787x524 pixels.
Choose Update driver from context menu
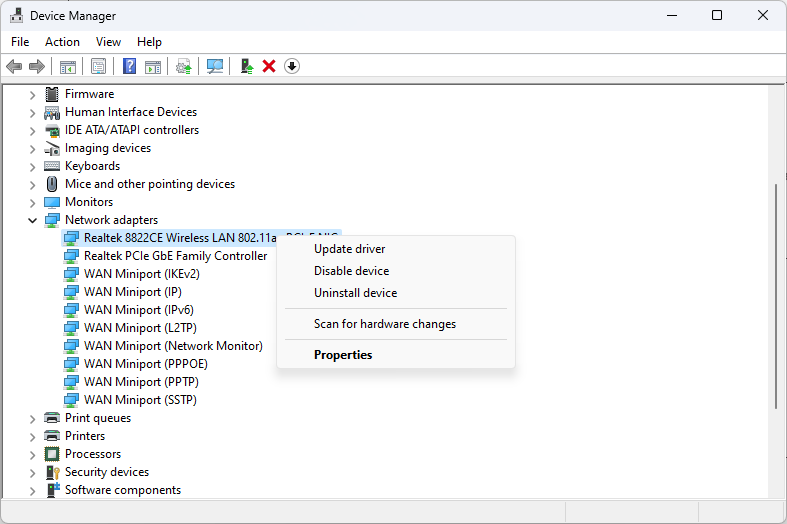349,249
